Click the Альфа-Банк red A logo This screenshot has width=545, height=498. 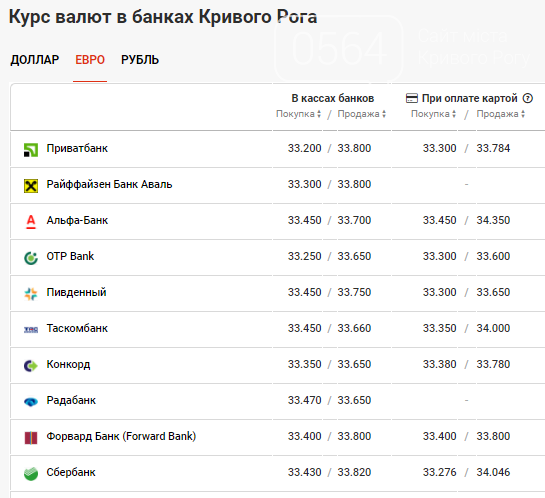(31, 222)
